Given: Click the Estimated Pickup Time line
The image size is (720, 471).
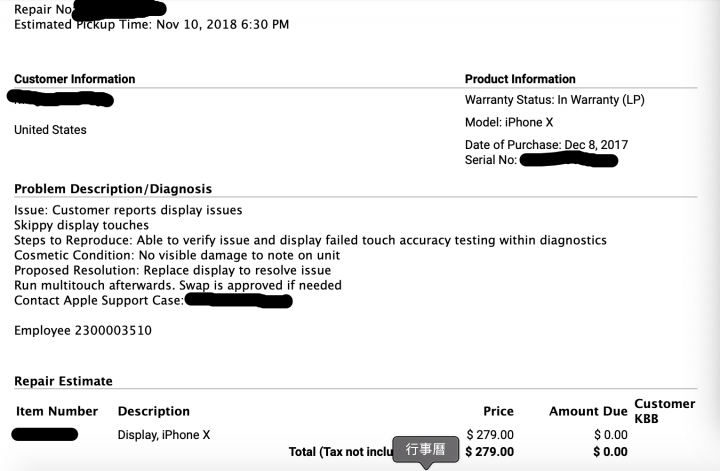Looking at the screenshot, I should pyautogui.click(x=152, y=24).
